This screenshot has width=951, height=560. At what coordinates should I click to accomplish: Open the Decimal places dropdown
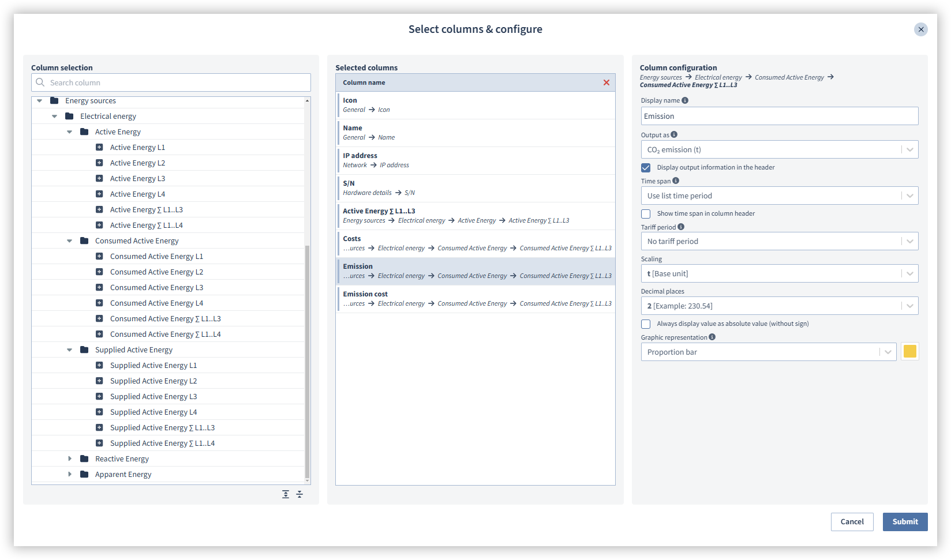[x=779, y=306]
